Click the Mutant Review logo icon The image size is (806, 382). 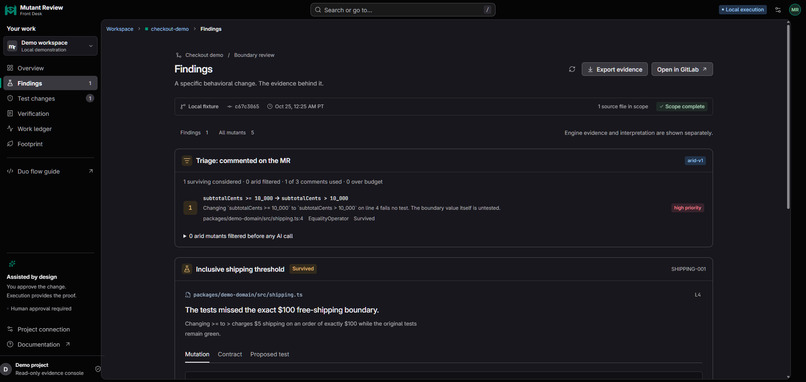point(10,10)
